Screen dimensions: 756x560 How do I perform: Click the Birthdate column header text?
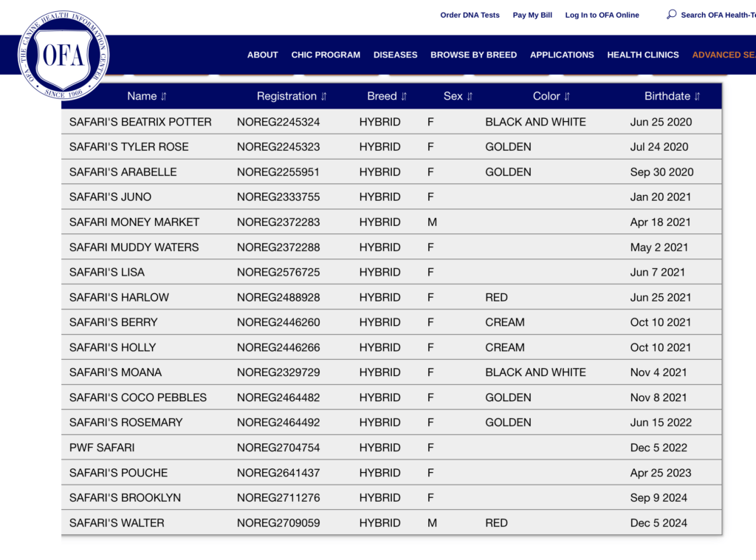pos(667,96)
